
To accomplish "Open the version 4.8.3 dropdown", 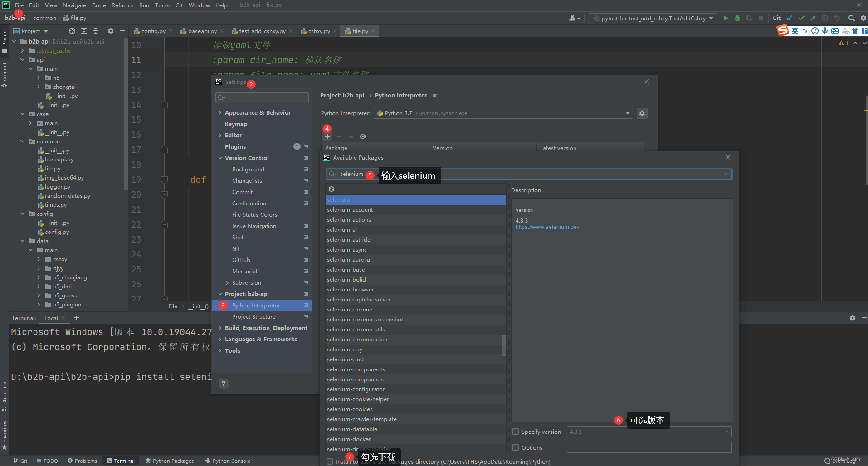I will pyautogui.click(x=649, y=432).
